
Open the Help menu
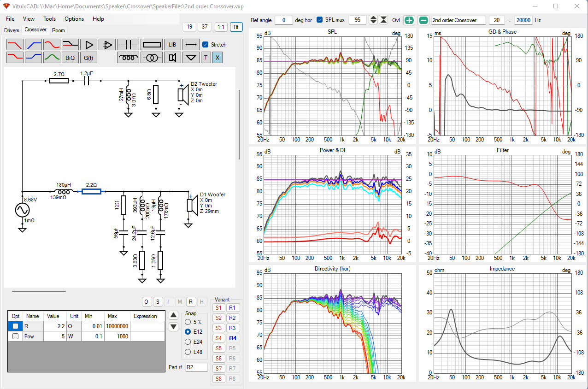tap(98, 19)
